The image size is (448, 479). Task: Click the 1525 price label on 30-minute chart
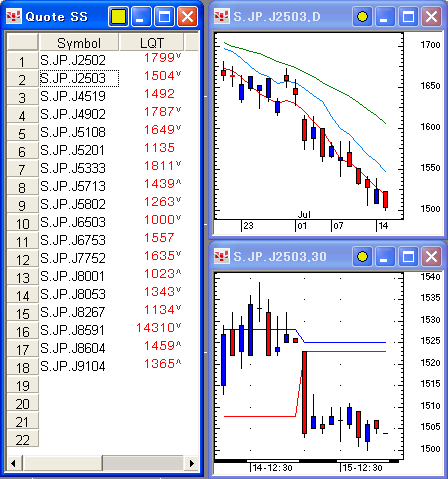[430, 341]
